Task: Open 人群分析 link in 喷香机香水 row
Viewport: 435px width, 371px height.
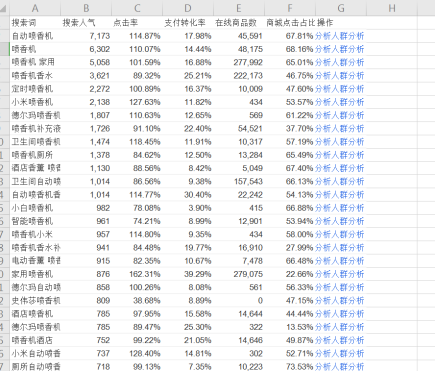Action: tap(348, 76)
